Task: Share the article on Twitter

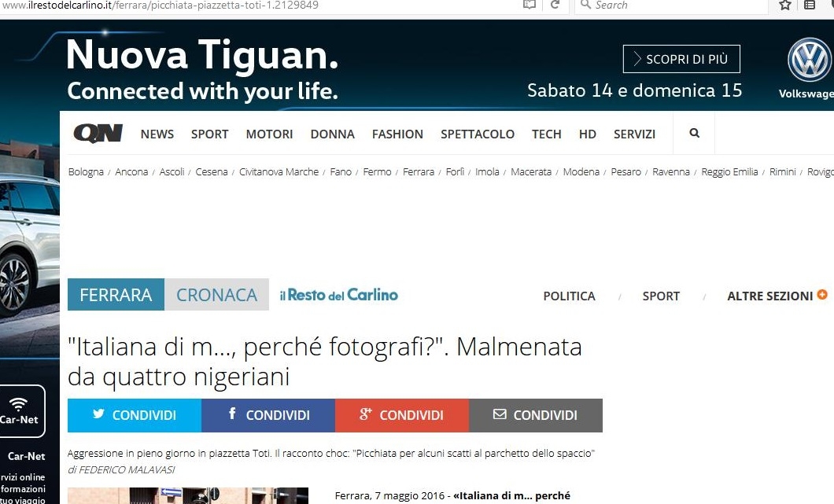Action: (135, 415)
